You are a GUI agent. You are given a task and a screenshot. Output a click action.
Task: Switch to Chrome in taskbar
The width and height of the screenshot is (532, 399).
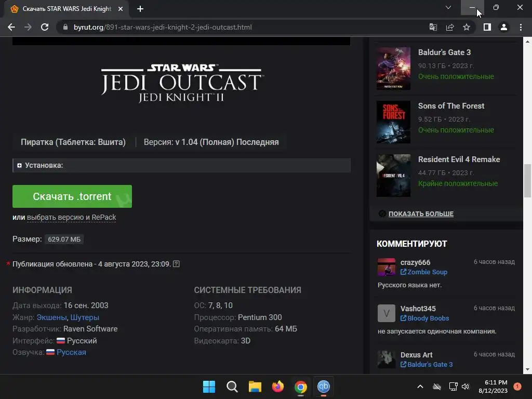[x=301, y=387]
